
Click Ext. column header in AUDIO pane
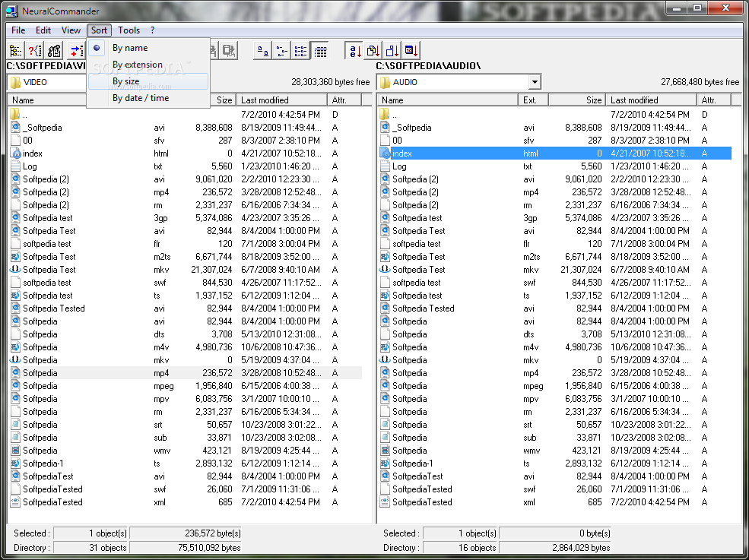click(x=533, y=100)
